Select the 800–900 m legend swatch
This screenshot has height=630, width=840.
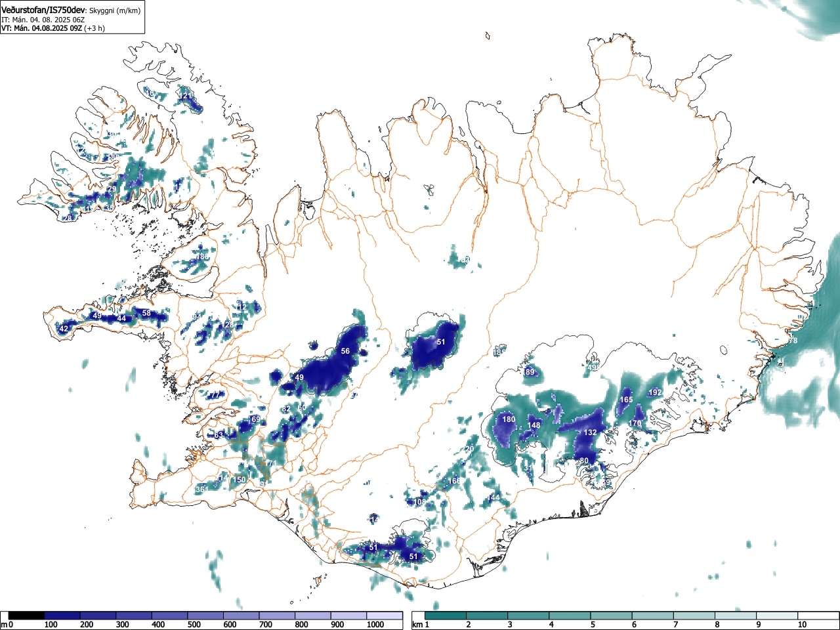[312, 616]
